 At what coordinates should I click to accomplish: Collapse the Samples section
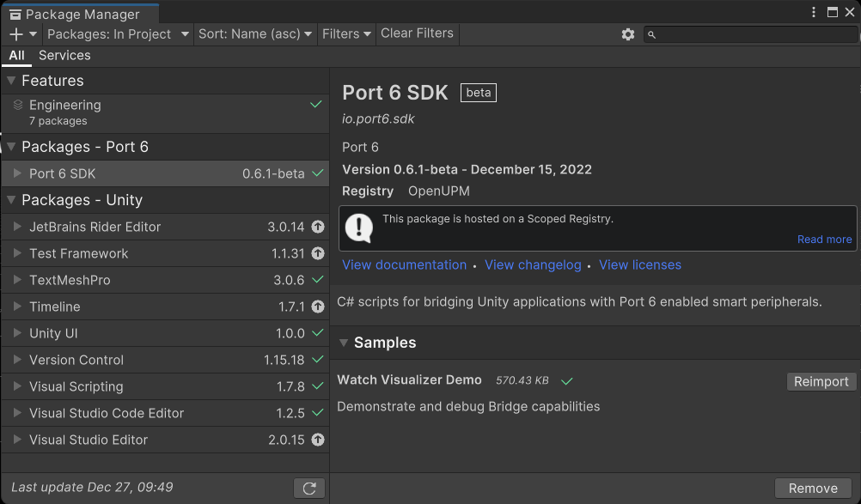344,343
